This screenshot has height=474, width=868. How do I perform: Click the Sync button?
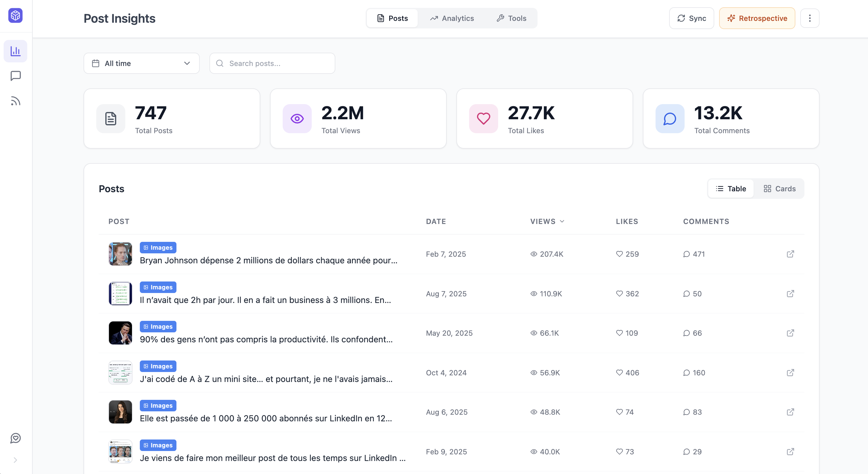tap(692, 18)
